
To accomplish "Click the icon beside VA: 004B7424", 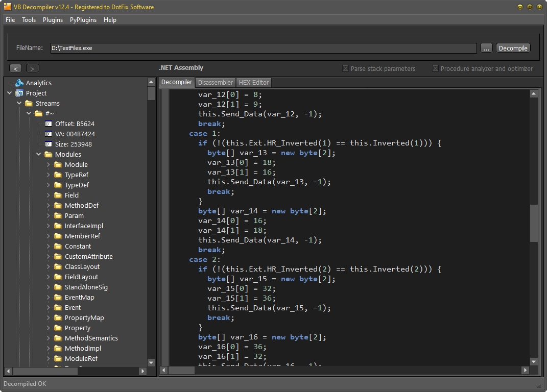I will 49,134.
